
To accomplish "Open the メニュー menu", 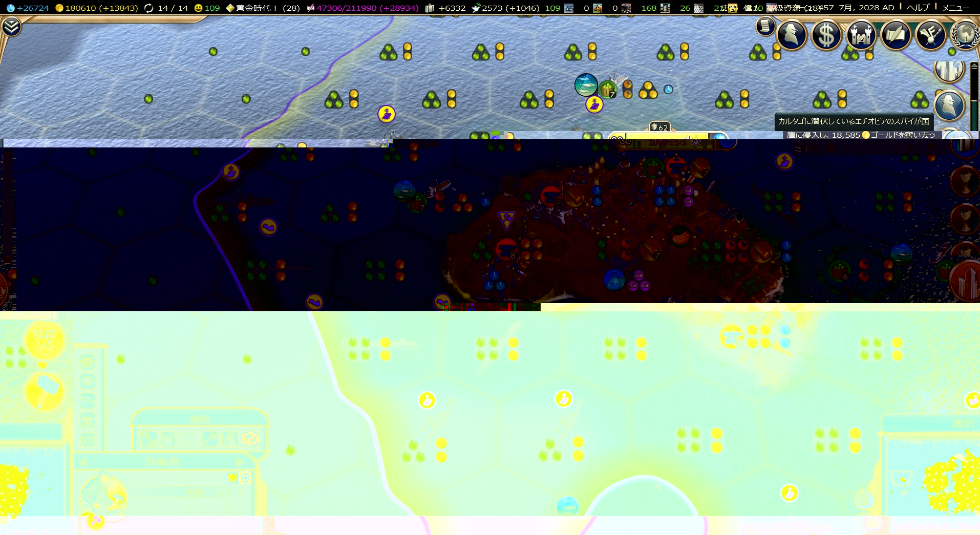I will point(956,8).
